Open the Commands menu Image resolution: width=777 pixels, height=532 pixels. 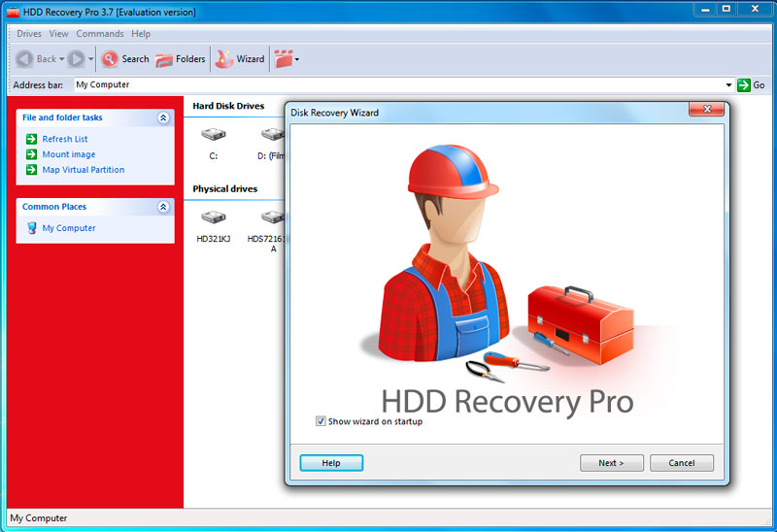pyautogui.click(x=100, y=34)
